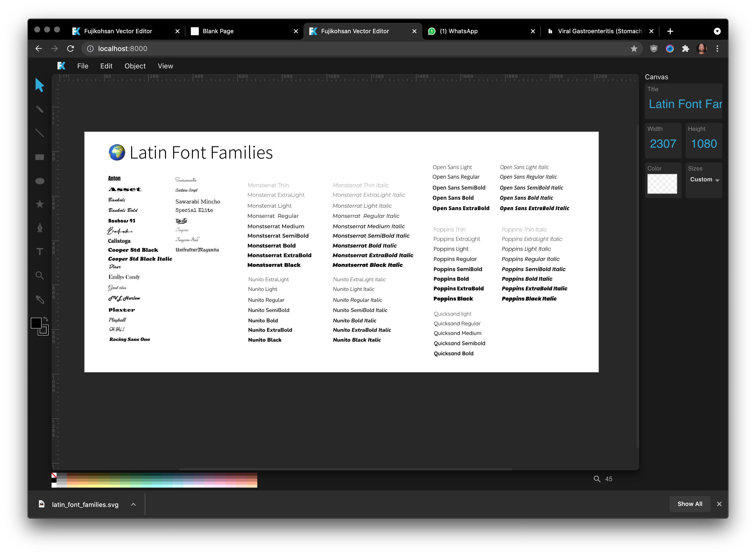Switch to the WhatsApp tab
The width and height of the screenshot is (756, 555).
pos(482,31)
